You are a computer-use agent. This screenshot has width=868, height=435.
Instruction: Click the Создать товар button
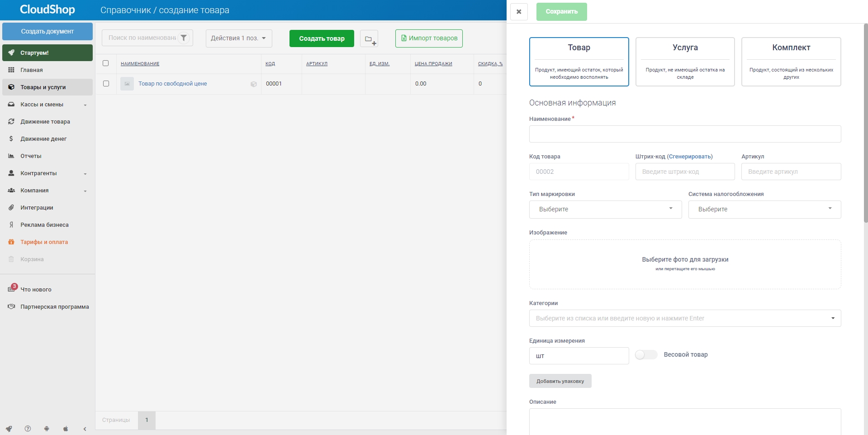(322, 38)
